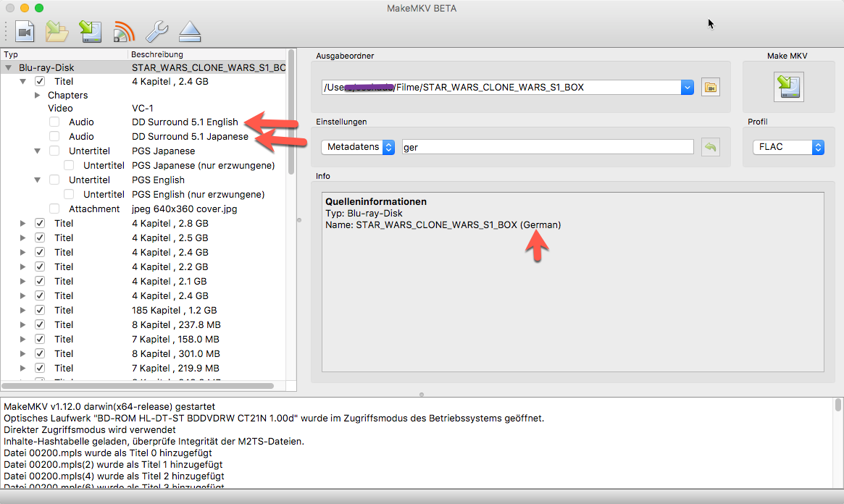This screenshot has width=844, height=504.
Task: Expand Titel 4 Kapitel 2.8 GB
Action: point(22,223)
